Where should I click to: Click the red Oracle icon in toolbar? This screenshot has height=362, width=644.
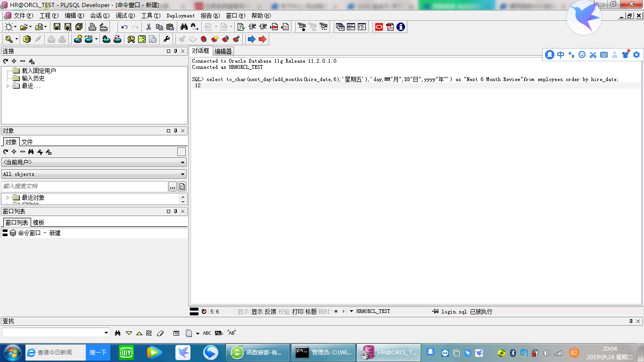tap(379, 27)
